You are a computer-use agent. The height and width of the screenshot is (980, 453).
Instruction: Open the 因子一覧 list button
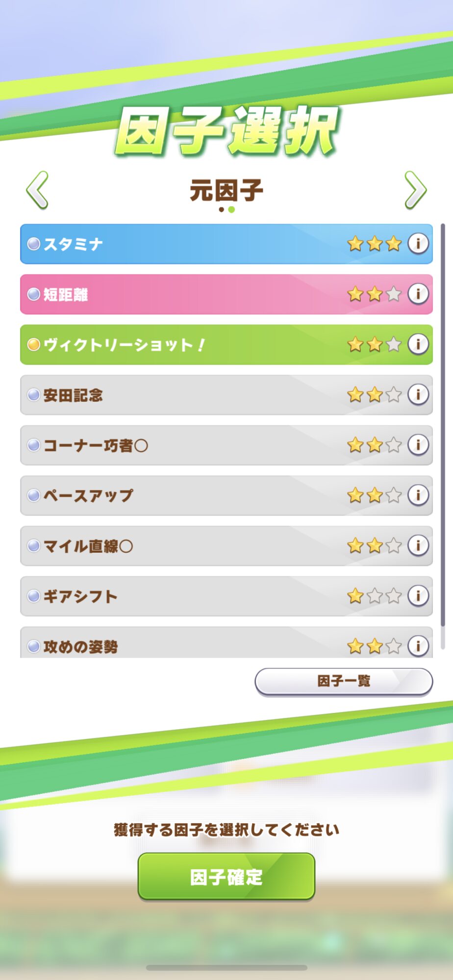click(x=344, y=681)
